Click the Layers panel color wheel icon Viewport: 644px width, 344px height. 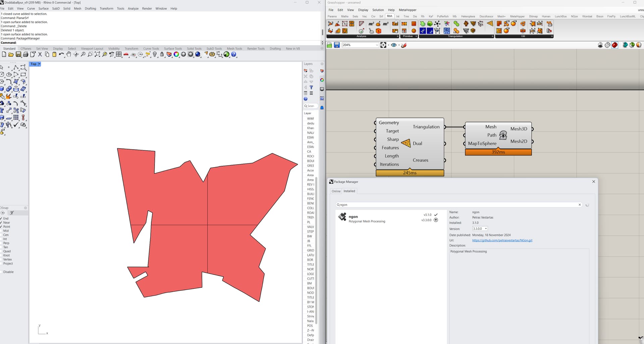click(322, 80)
